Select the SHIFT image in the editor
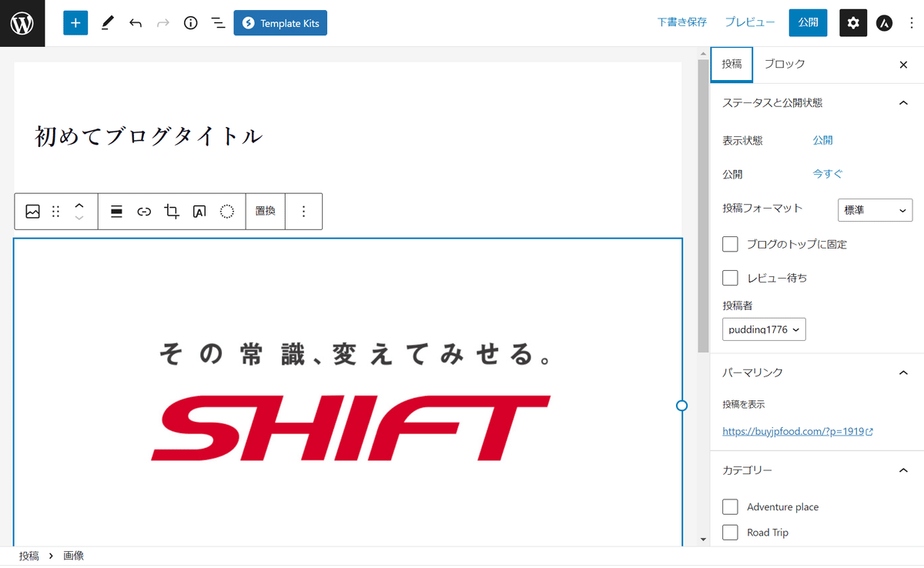 pyautogui.click(x=348, y=393)
